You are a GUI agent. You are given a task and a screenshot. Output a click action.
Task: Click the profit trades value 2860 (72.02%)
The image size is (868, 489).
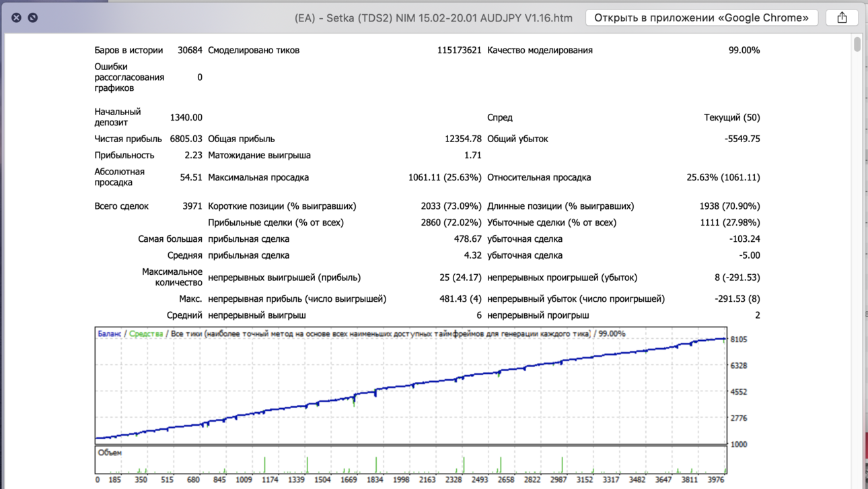(x=451, y=222)
